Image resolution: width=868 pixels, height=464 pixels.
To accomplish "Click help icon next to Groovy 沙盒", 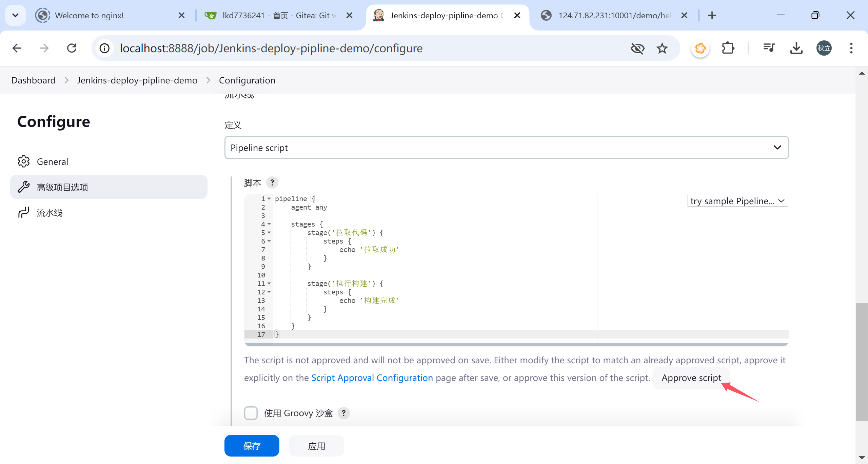I will click(343, 413).
